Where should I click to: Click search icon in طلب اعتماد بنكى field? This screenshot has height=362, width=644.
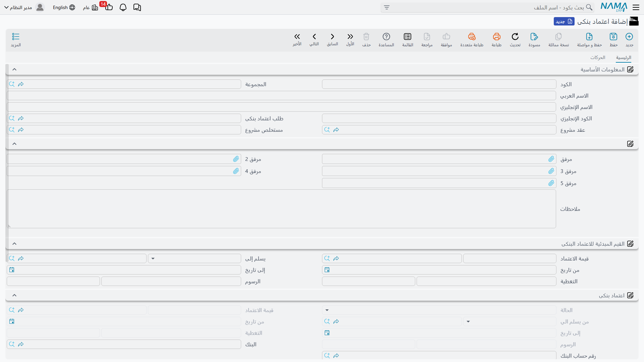point(12,118)
